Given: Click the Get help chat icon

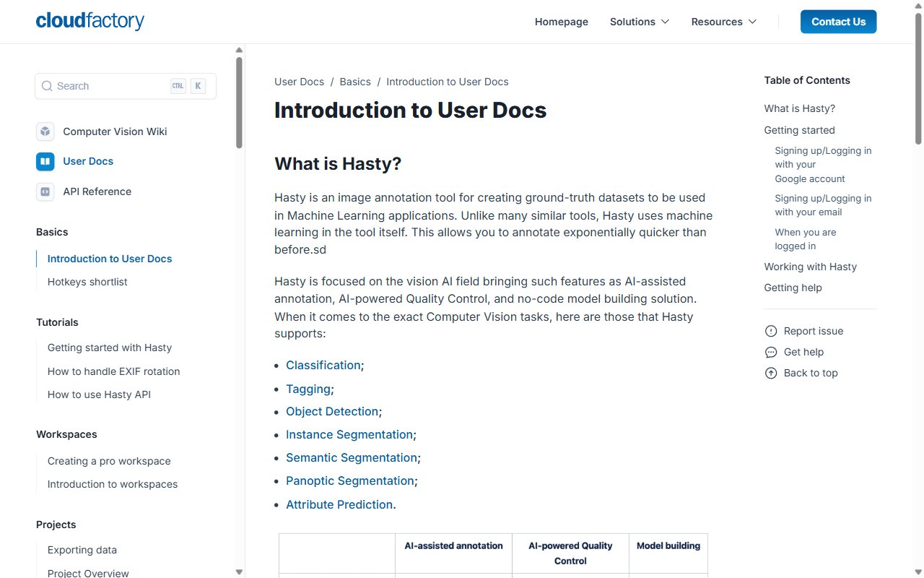Looking at the screenshot, I should tap(771, 352).
